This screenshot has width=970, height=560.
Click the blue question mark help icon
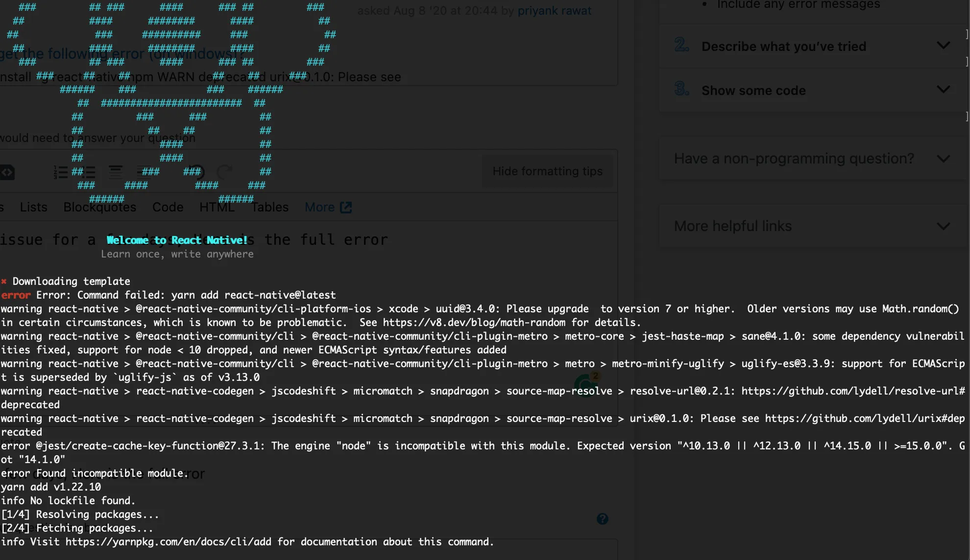pos(603,519)
